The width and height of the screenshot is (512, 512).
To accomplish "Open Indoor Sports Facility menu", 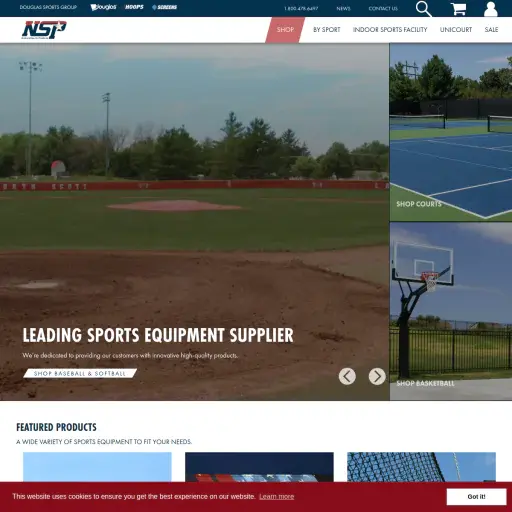I will [x=390, y=30].
